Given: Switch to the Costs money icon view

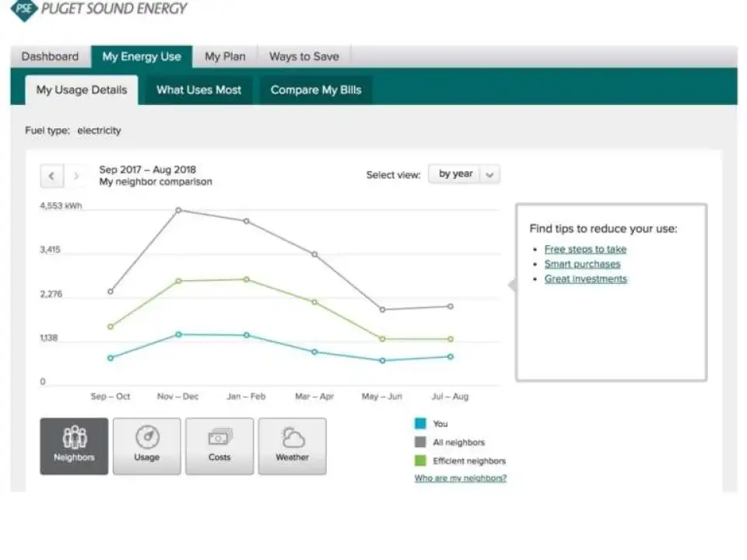Looking at the screenshot, I should point(219,446).
